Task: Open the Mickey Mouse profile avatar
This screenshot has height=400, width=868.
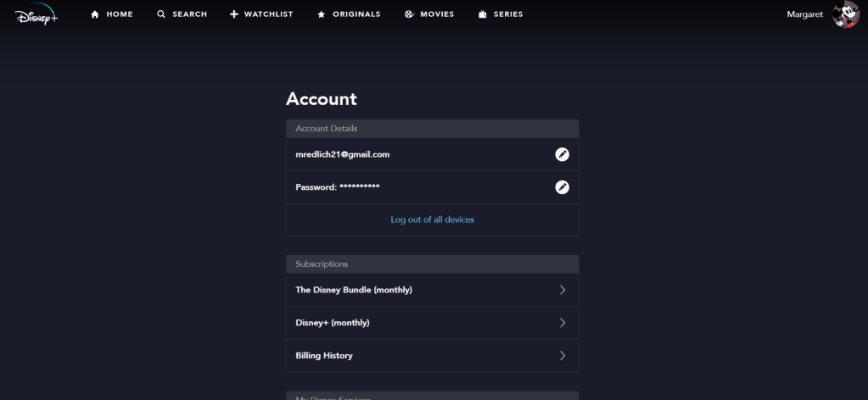Action: pos(845,14)
